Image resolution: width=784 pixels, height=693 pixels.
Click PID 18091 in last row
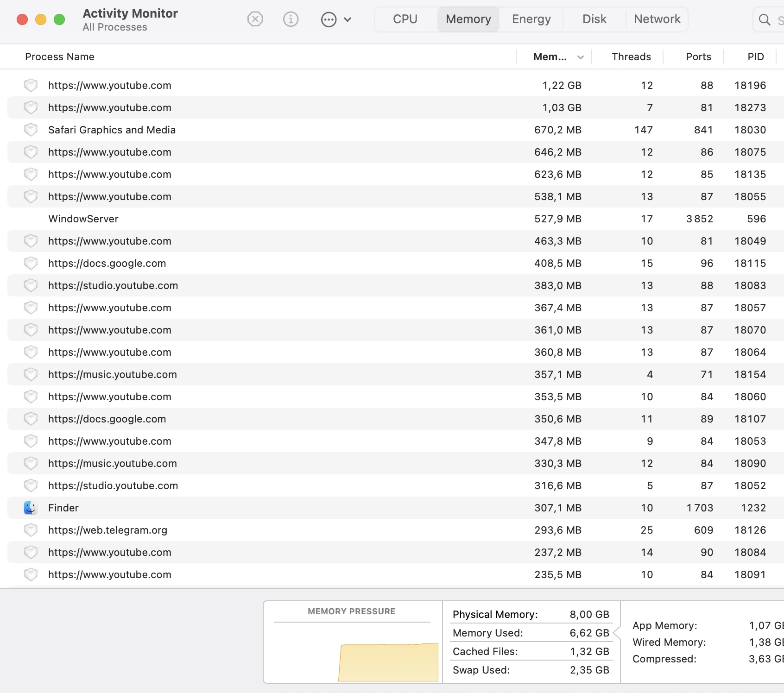[750, 574]
